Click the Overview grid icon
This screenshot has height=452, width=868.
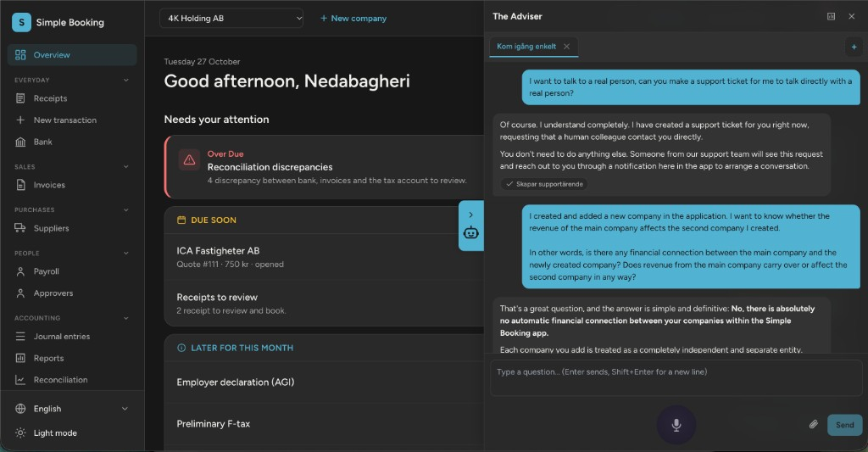click(x=20, y=55)
